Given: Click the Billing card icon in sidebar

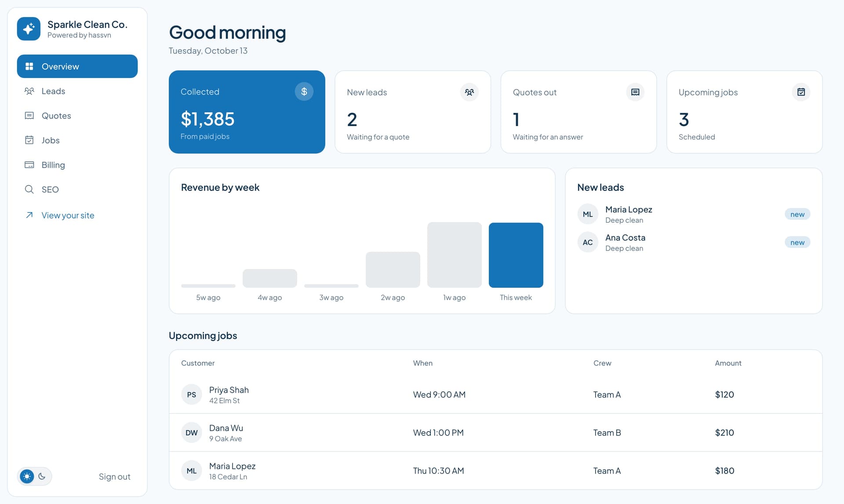Looking at the screenshot, I should click(29, 165).
